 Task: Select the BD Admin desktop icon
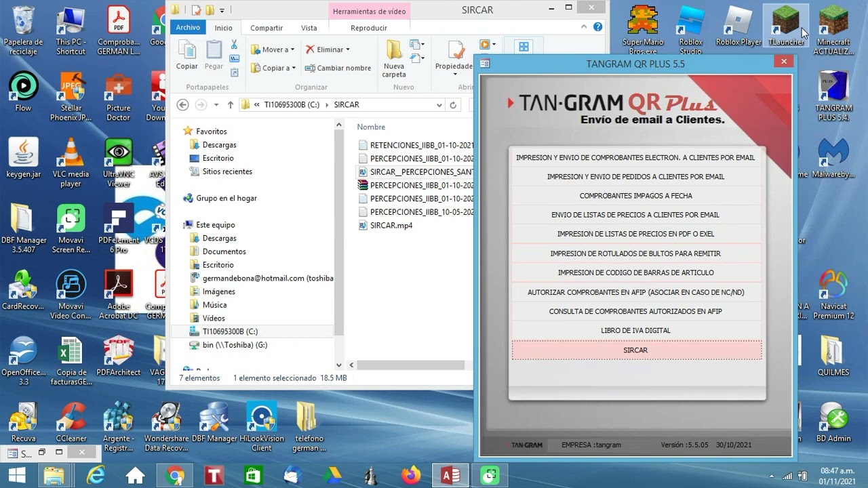pyautogui.click(x=833, y=422)
